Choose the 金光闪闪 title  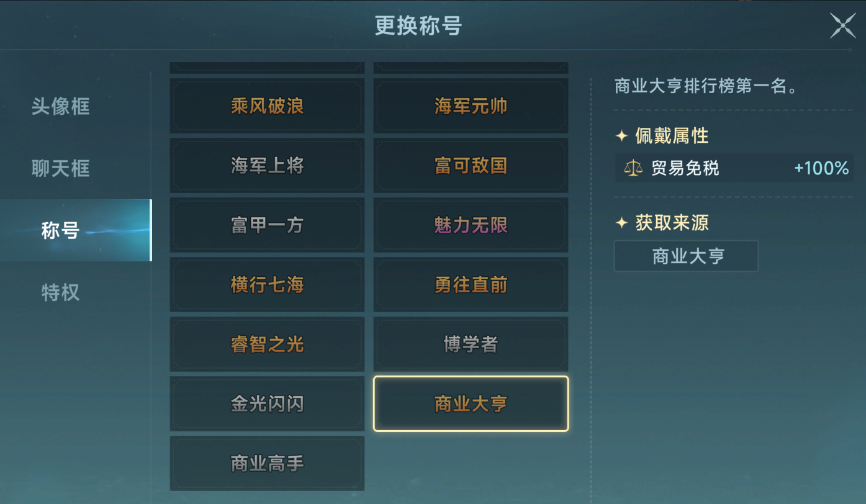coord(267,404)
